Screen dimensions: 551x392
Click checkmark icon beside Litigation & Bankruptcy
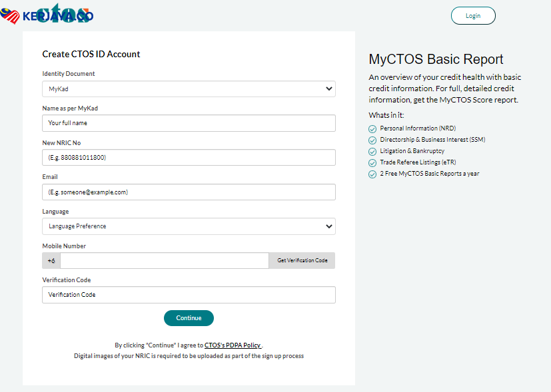click(372, 151)
